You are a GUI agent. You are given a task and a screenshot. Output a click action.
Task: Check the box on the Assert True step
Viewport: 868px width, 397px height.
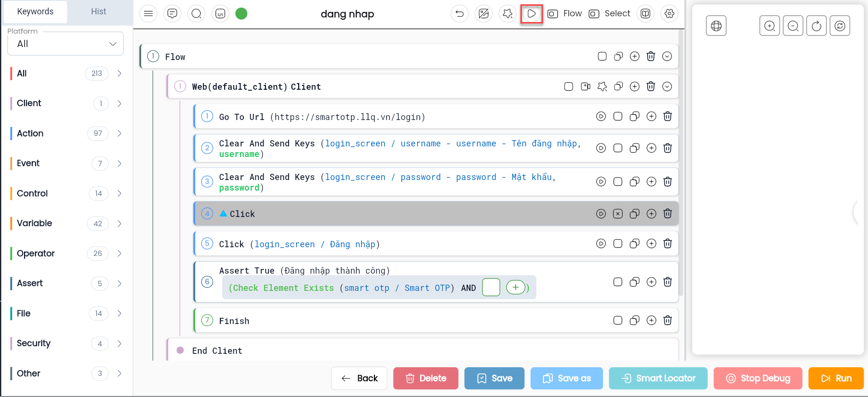coord(618,282)
